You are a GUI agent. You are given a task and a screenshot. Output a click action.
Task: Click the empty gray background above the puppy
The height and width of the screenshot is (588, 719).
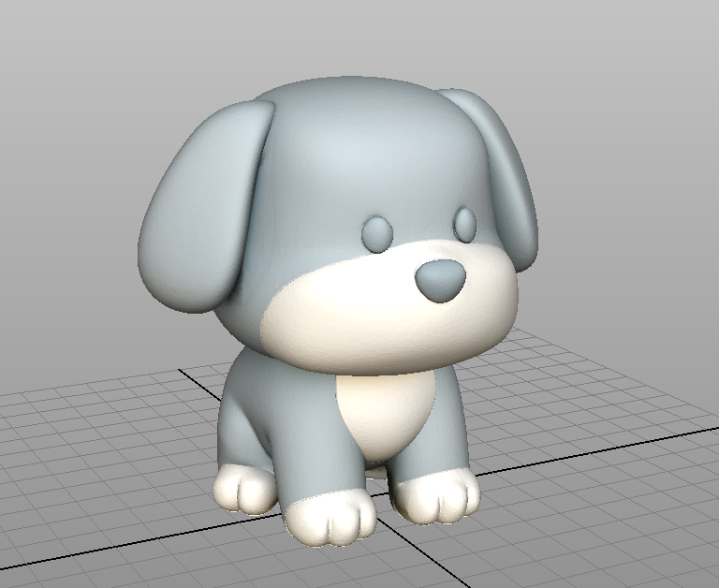pyautogui.click(x=358, y=37)
